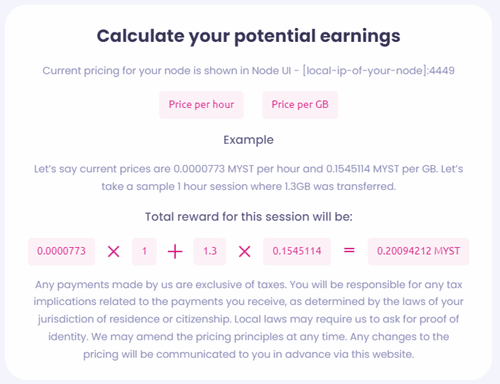The width and height of the screenshot is (500, 384).
Task: Click the Calculate your potential earnings heading
Action: [x=248, y=36]
